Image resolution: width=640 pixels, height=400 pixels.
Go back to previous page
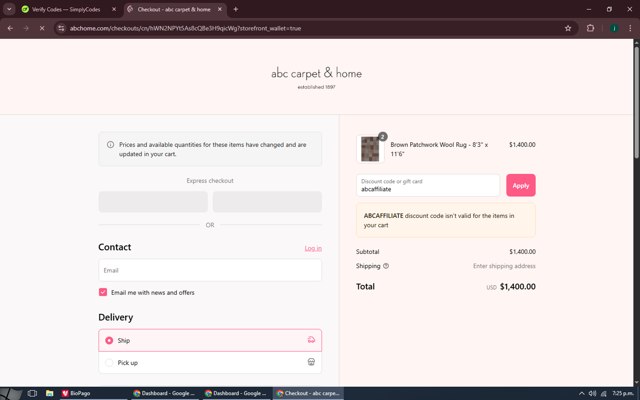[x=10, y=28]
